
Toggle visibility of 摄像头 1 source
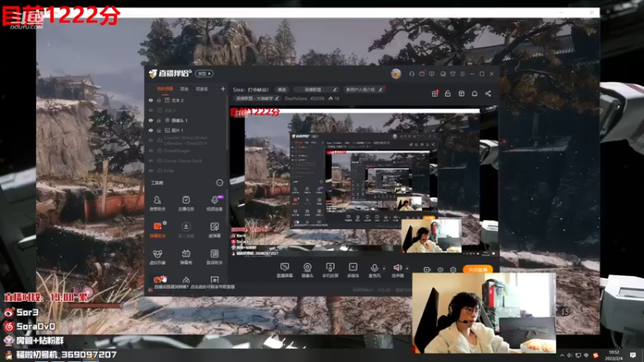151,121
